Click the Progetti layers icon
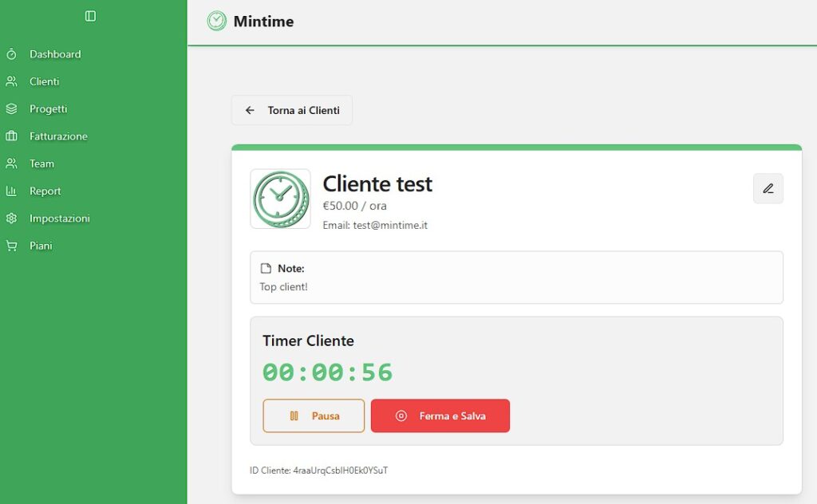817x504 pixels. (x=11, y=108)
